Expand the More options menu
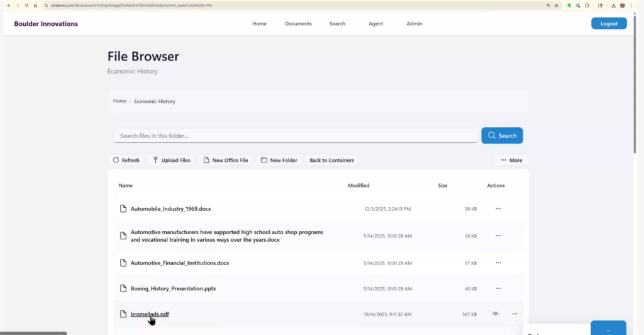 tap(511, 161)
